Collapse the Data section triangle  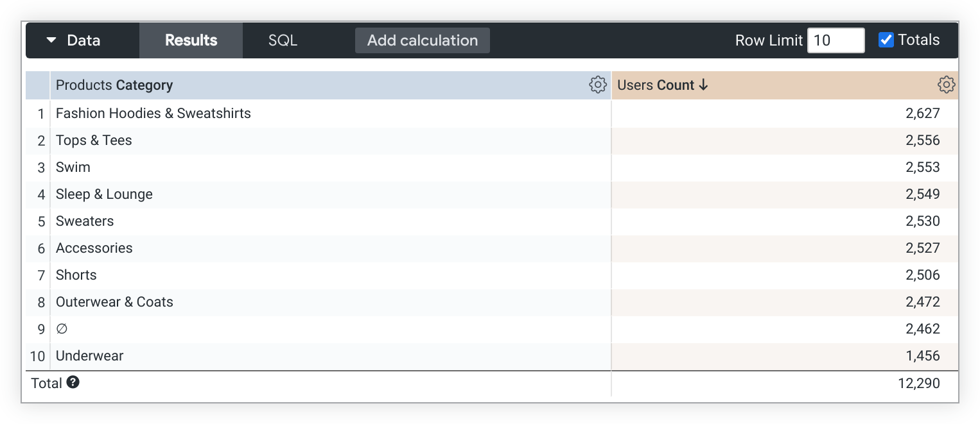51,40
